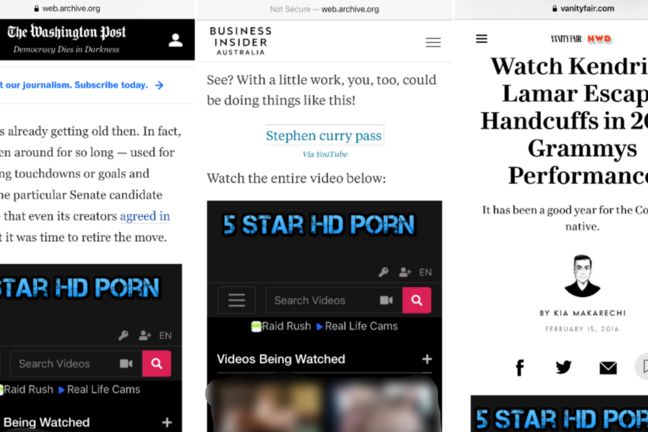The height and width of the screenshot is (432, 648).
Task: Open Vanity Fair hamburger menu
Action: coord(481,39)
